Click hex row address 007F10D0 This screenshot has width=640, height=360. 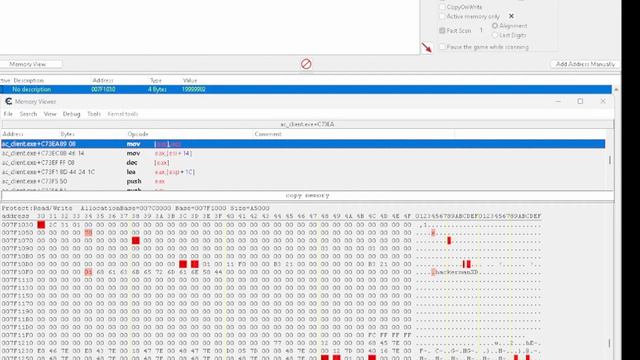[x=17, y=264]
